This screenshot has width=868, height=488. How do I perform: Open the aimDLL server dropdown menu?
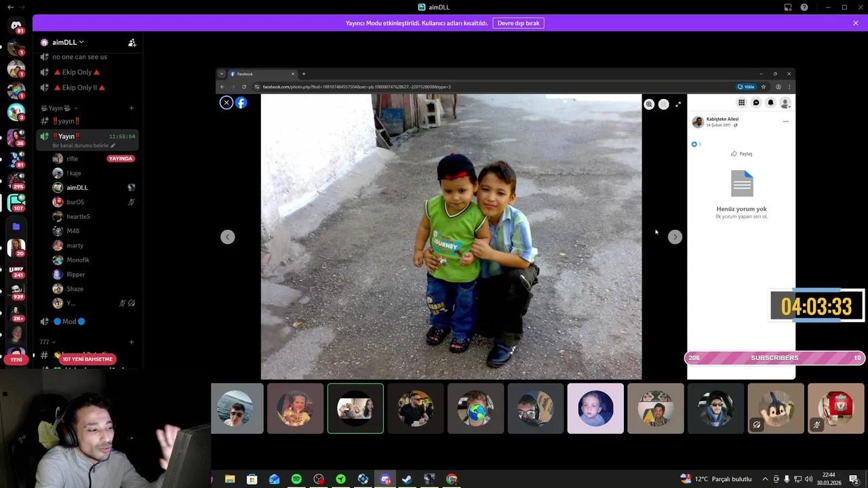point(68,42)
